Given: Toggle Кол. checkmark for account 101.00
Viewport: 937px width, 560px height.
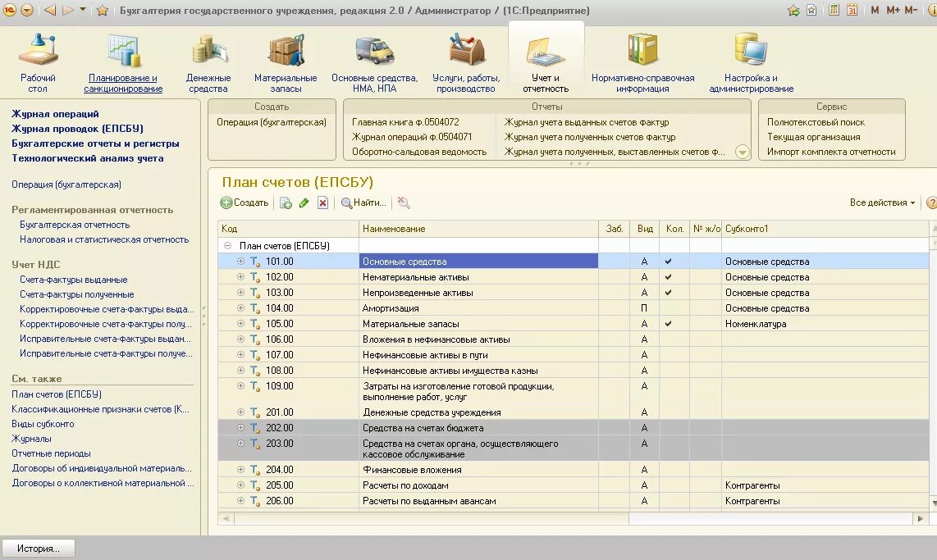Looking at the screenshot, I should click(668, 262).
